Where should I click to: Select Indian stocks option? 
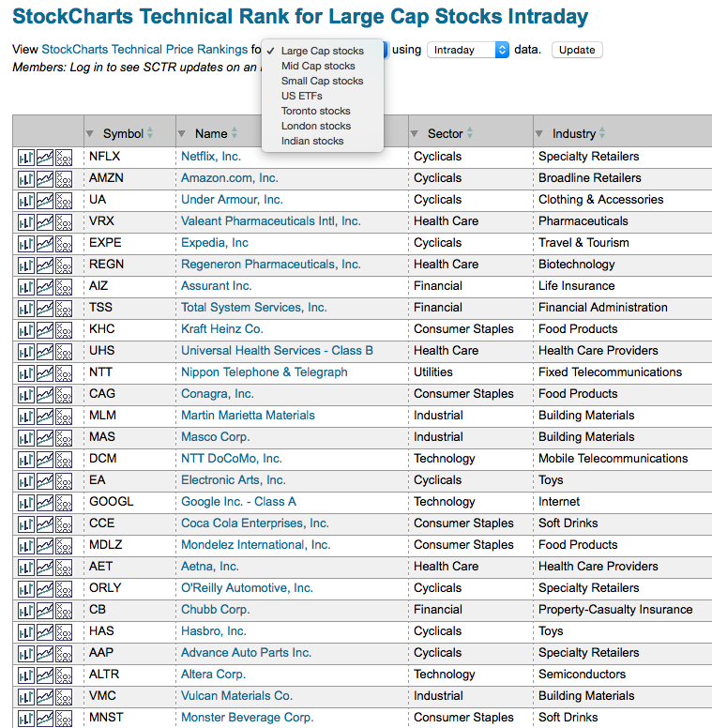coord(323,141)
